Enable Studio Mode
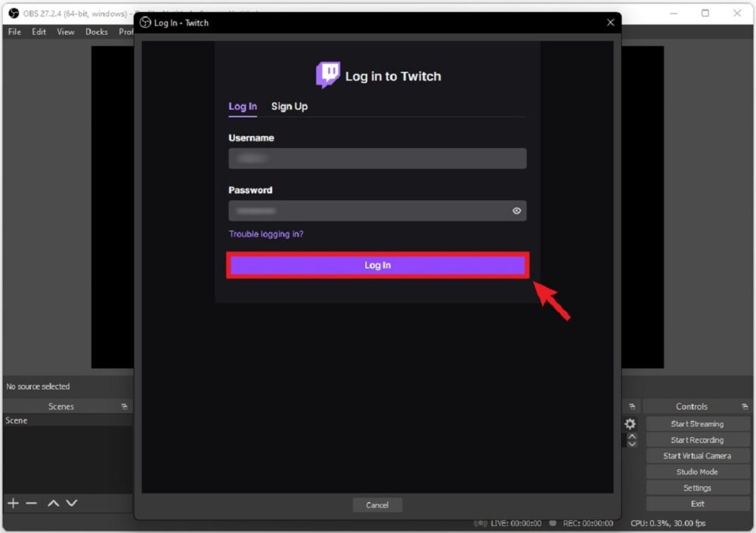 pyautogui.click(x=697, y=471)
